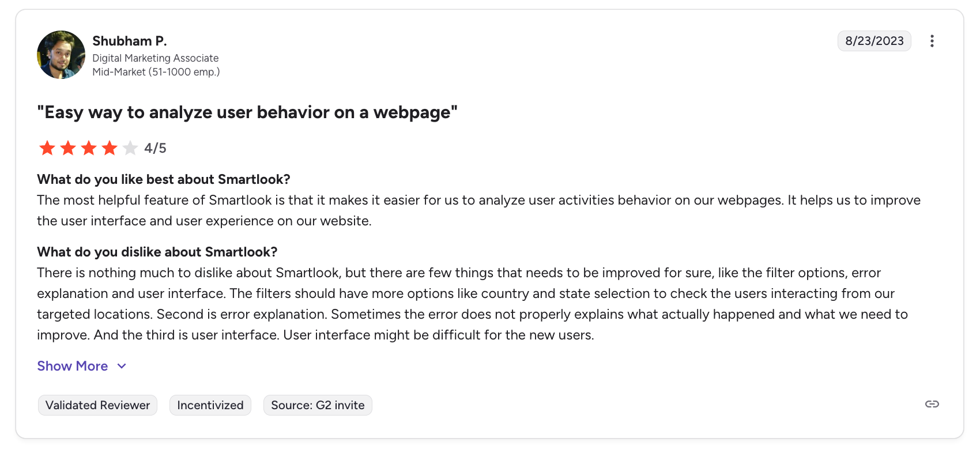980x453 pixels.
Task: Click the Digital Marketing Associate job title
Action: coord(155,58)
